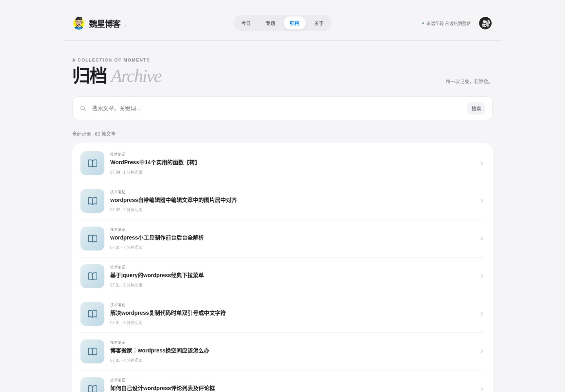Click A COLLECTION OF MOMENTS subtitle
Image resolution: width=565 pixels, height=392 pixels.
pos(111,60)
